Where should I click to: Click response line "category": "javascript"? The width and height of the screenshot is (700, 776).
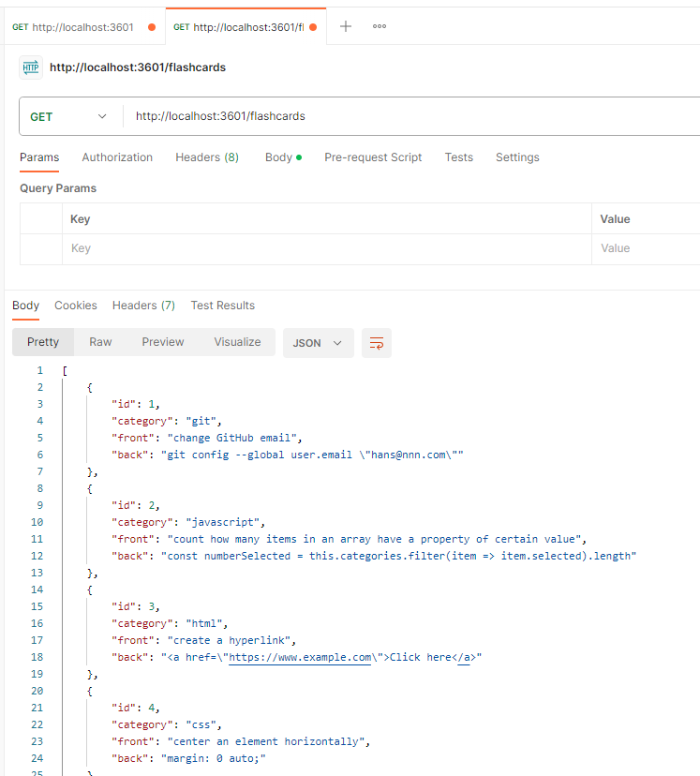click(188, 523)
